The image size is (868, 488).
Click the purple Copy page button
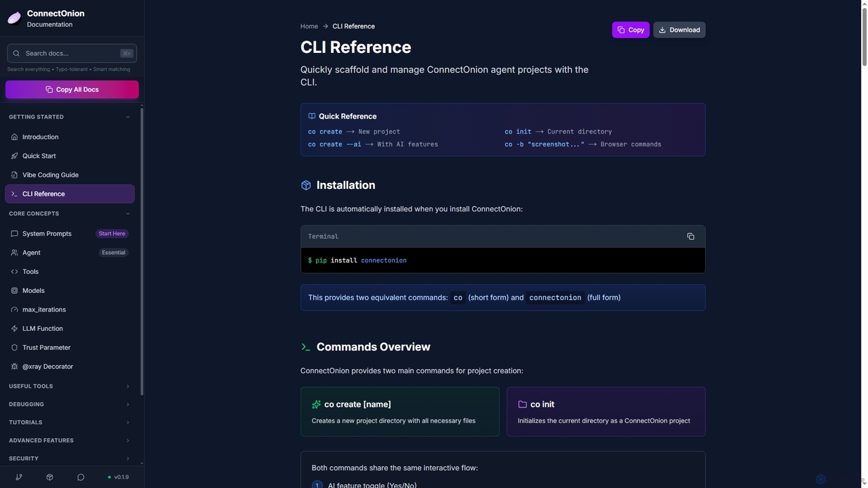631,30
